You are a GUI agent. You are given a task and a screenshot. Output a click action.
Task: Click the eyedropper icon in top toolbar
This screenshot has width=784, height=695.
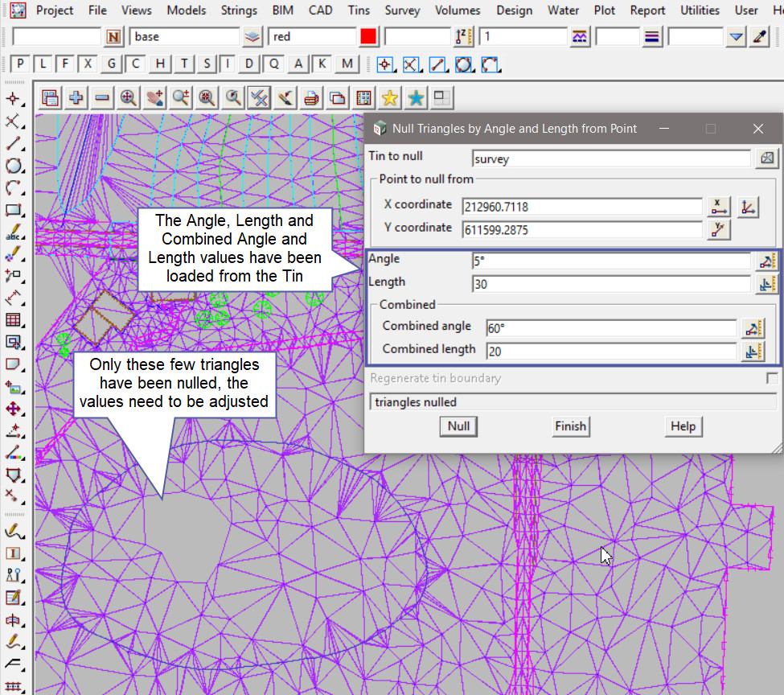[759, 37]
